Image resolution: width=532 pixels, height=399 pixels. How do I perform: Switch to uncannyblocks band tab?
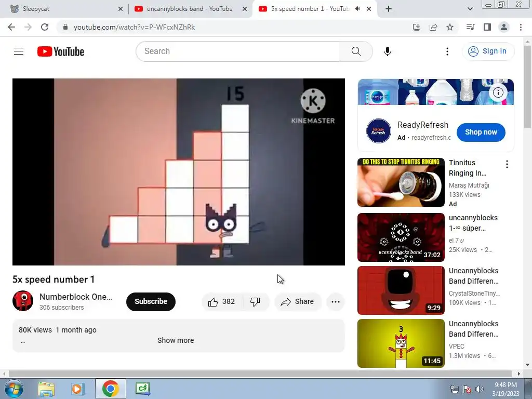pos(189,9)
